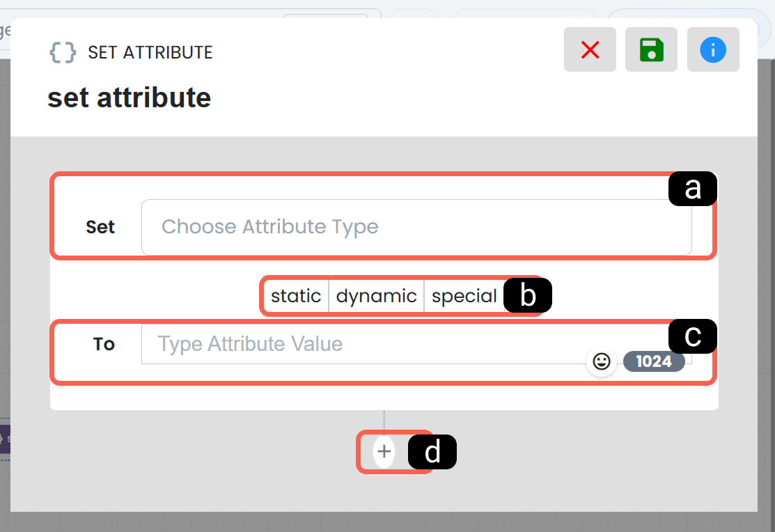Close the dialog with the red X

click(590, 49)
